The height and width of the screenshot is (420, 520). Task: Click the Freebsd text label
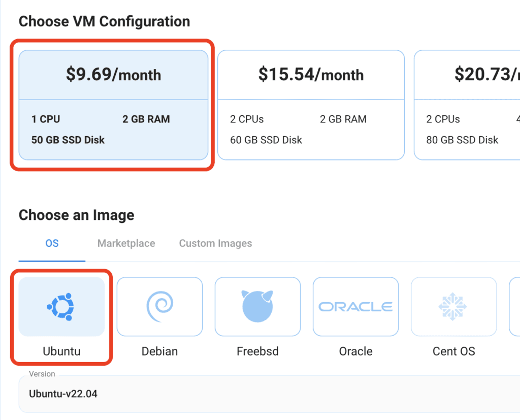coord(257,351)
